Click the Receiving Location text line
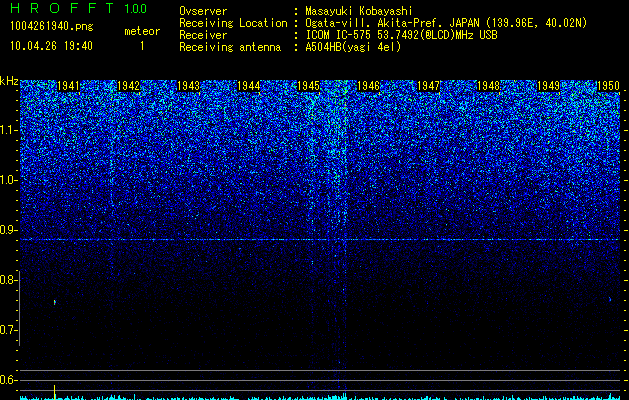The height and width of the screenshot is (400, 629). (383, 23)
